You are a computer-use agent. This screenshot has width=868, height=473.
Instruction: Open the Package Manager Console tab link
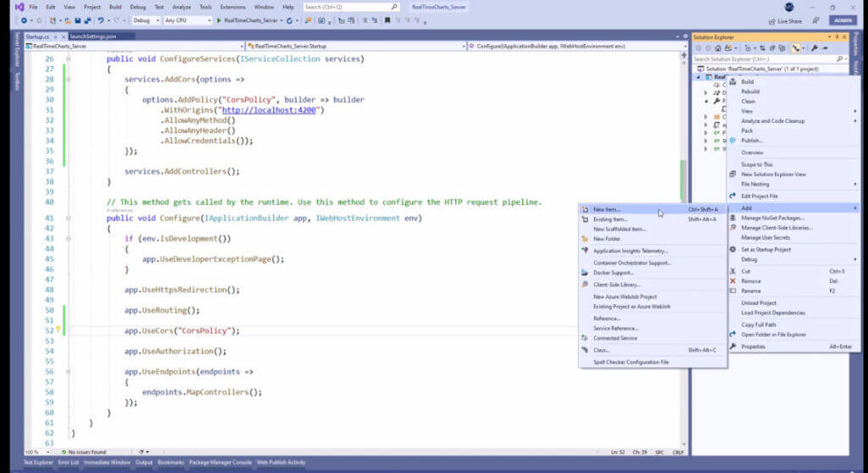click(220, 463)
